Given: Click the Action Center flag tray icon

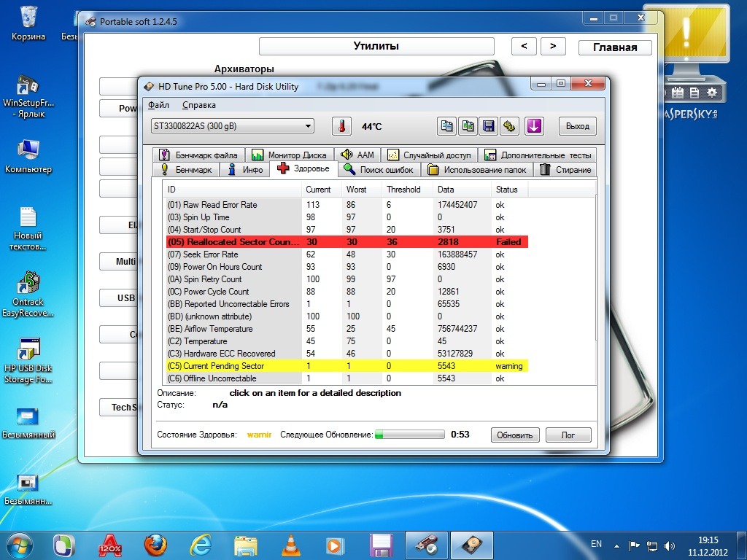Looking at the screenshot, I should (x=634, y=545).
